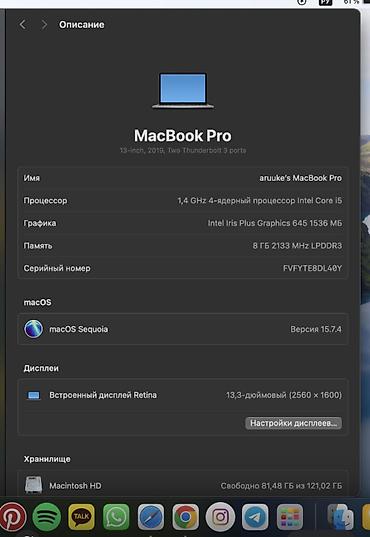Open Launchpad apps grid icon in Dock
This screenshot has width=370, height=537.
[x=290, y=516]
